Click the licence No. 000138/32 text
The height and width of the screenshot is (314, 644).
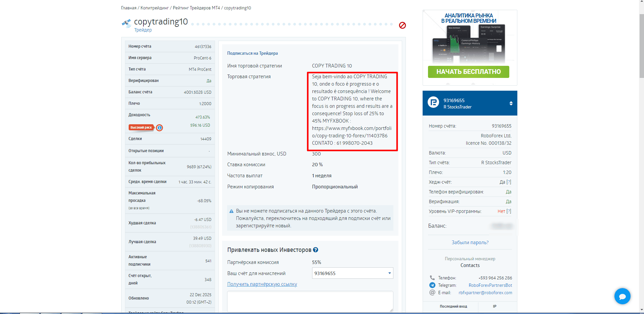pos(488,143)
